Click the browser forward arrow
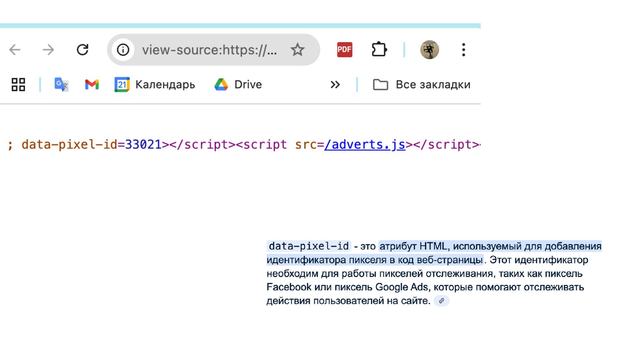Viewport: 644px width, 362px height. tap(48, 50)
